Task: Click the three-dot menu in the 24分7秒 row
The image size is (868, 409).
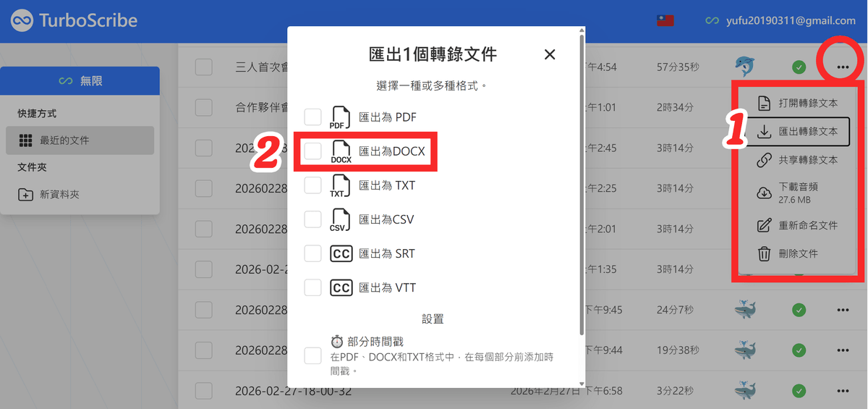Action: [x=843, y=310]
